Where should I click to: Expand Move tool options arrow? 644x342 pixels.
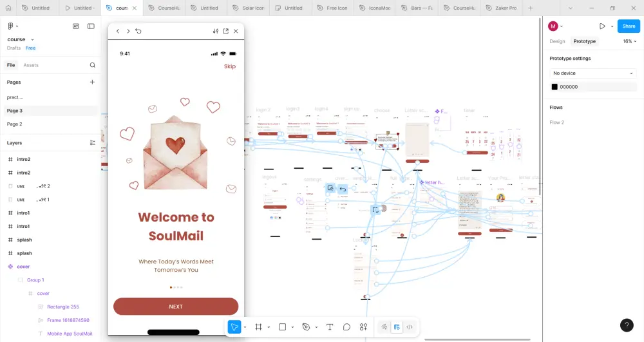click(x=245, y=327)
